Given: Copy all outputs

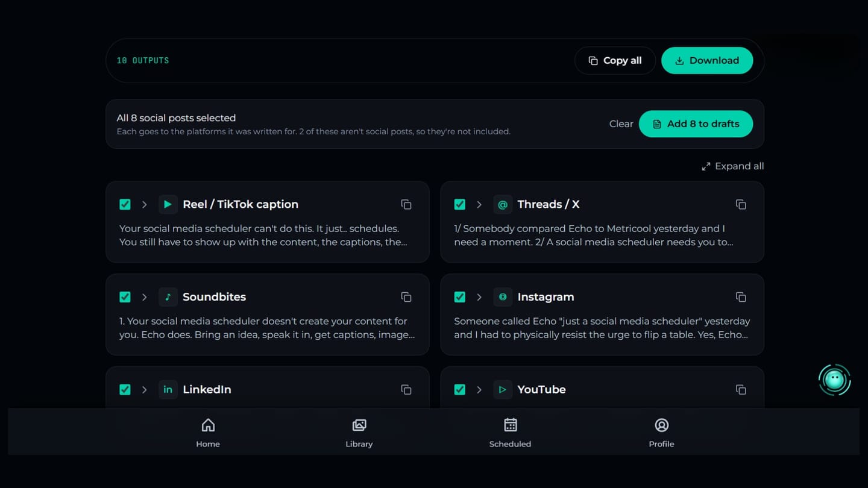Looking at the screenshot, I should click(x=615, y=60).
